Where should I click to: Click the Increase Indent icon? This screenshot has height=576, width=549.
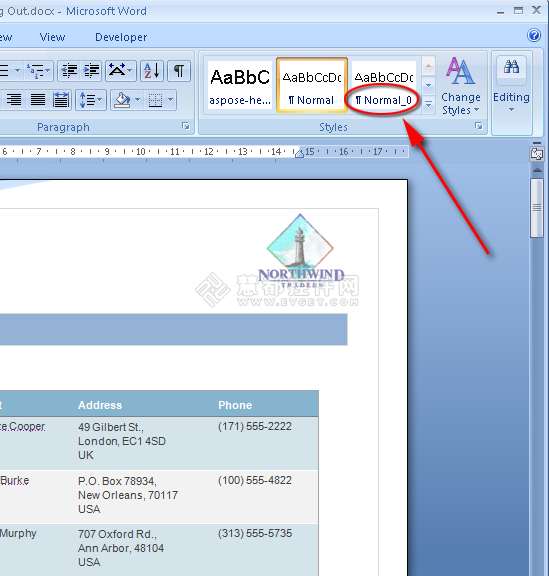tap(91, 70)
